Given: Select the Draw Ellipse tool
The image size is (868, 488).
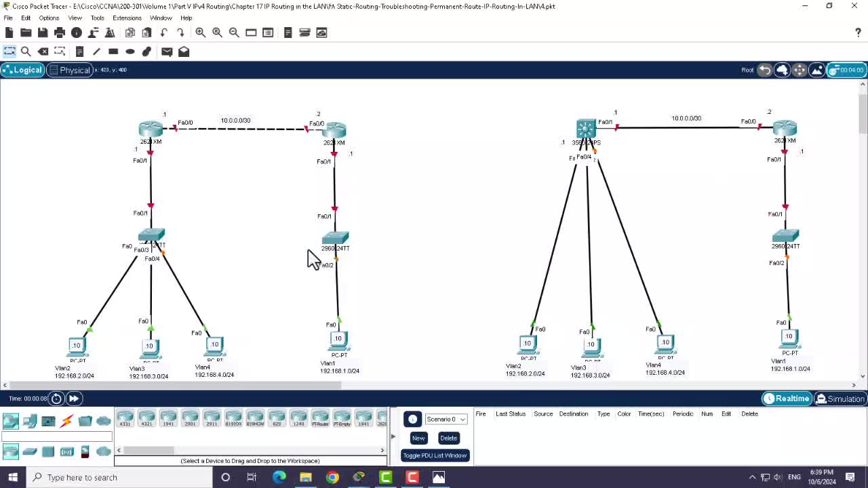Looking at the screenshot, I should (130, 52).
